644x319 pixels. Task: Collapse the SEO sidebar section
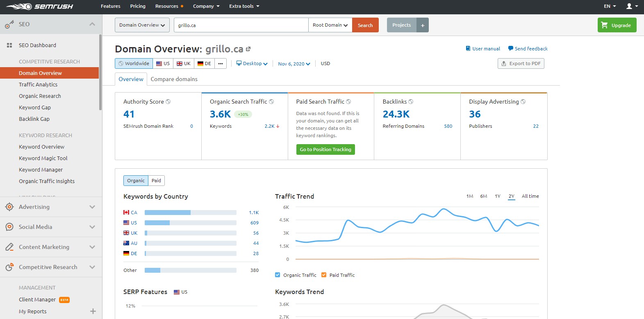92,24
